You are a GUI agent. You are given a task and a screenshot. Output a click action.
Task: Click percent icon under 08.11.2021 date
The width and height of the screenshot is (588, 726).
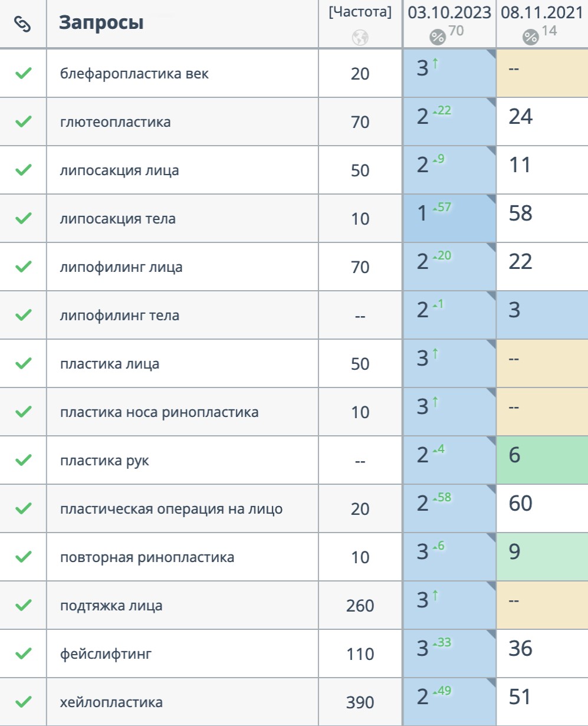[x=530, y=38]
